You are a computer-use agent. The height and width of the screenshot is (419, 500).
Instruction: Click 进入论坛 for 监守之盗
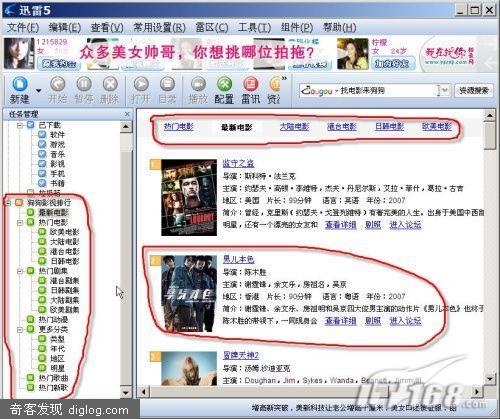pos(405,225)
